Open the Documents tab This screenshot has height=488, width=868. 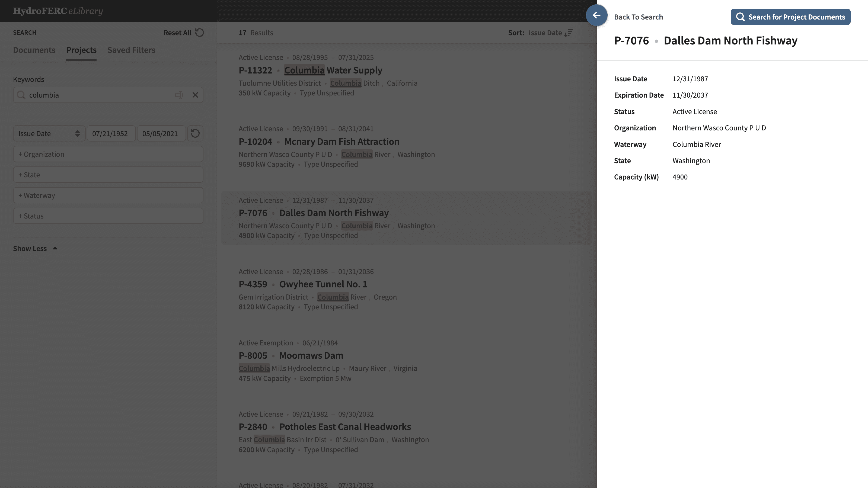click(34, 50)
